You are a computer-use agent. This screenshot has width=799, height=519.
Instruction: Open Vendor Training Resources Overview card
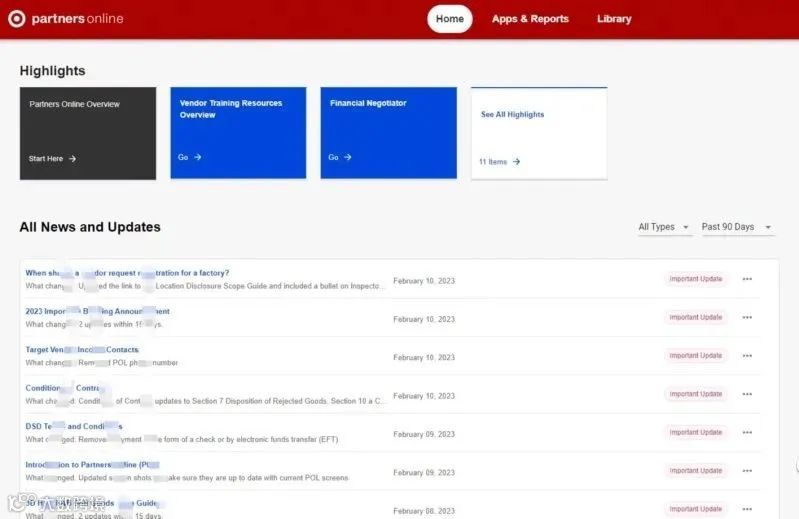(238, 132)
